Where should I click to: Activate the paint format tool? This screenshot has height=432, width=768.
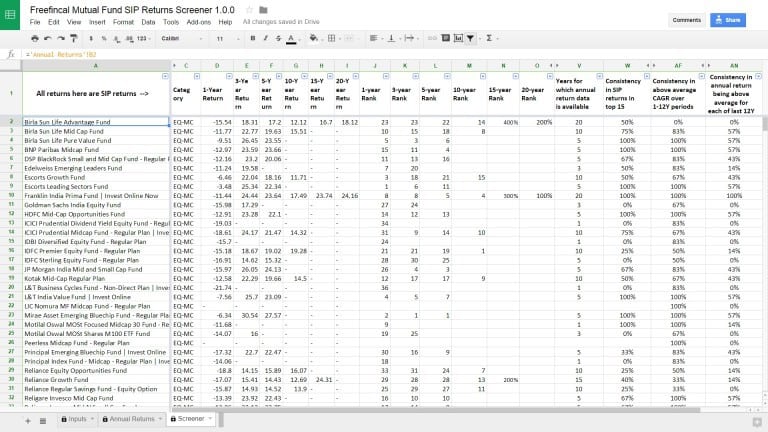pyautogui.click(x=73, y=38)
